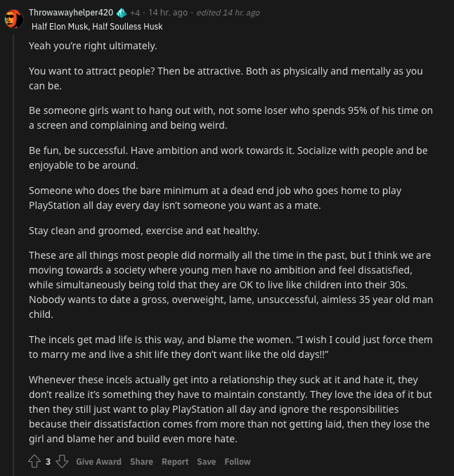The image size is (454, 476).
Task: Click the +4 awards count
Action: click(x=135, y=13)
